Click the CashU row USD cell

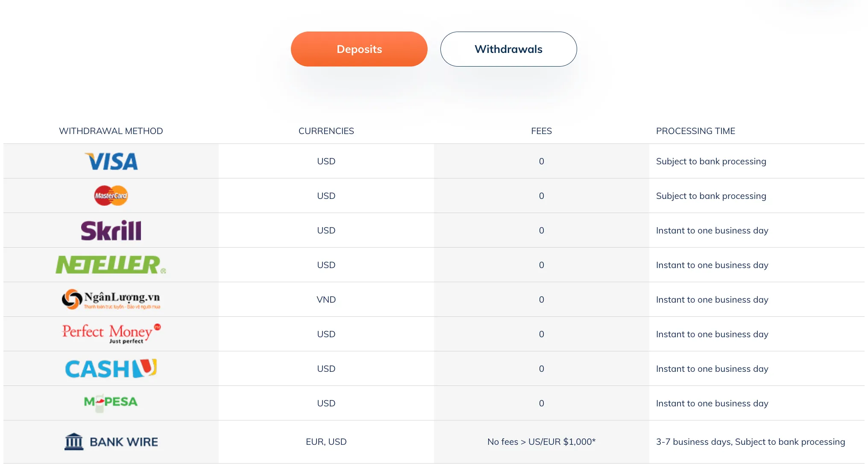click(326, 369)
